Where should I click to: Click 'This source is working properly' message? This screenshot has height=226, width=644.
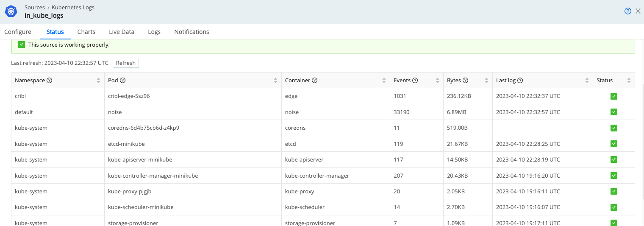69,45
